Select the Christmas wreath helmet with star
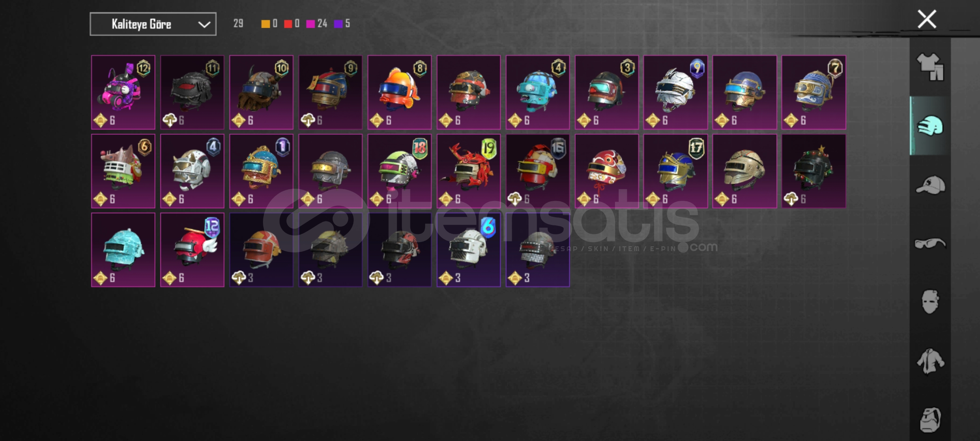980x441 pixels. (x=814, y=171)
